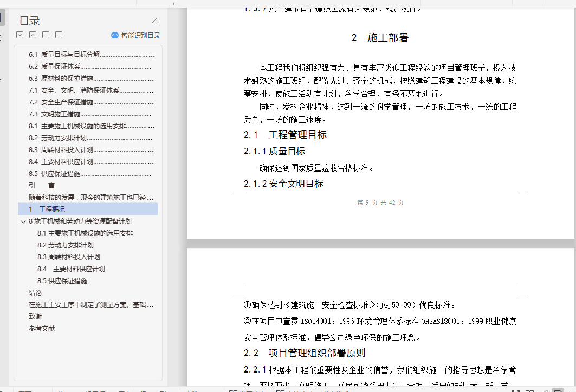Collapse all headings with the up-chevron icon

click(x=33, y=35)
